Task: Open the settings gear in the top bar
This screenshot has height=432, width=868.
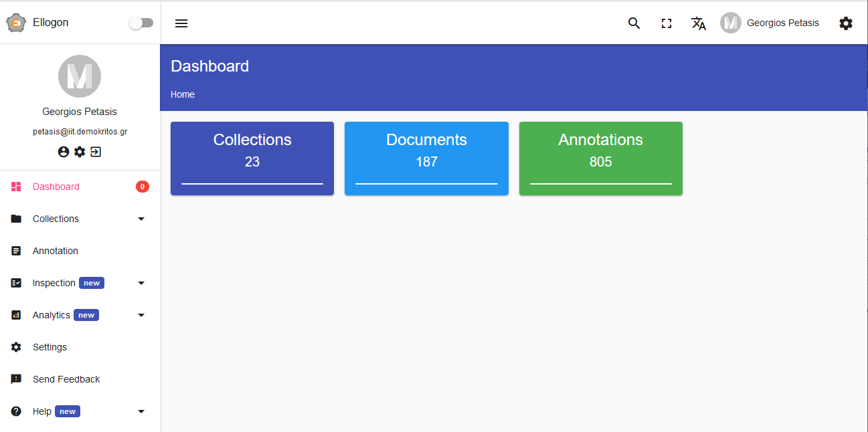Action: point(846,23)
